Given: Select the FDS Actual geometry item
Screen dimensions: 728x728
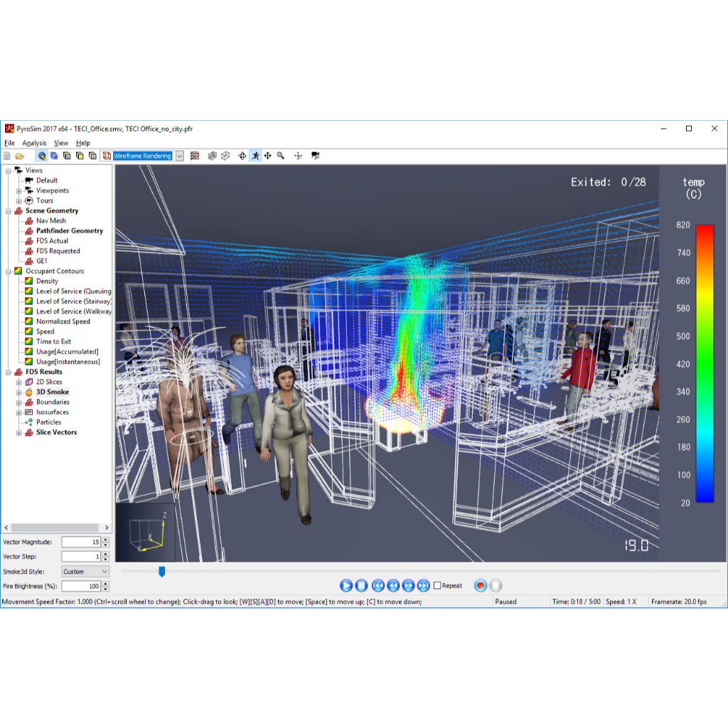Looking at the screenshot, I should click(52, 241).
